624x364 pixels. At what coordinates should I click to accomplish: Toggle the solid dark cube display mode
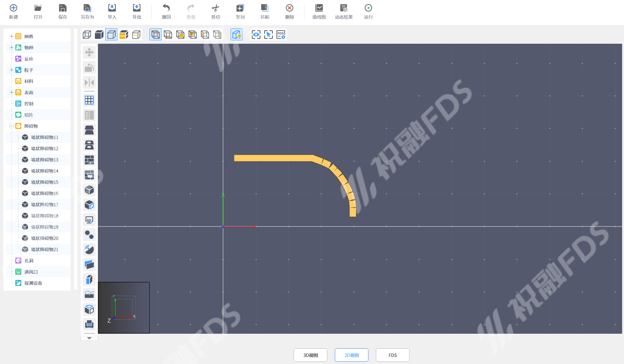[99, 35]
